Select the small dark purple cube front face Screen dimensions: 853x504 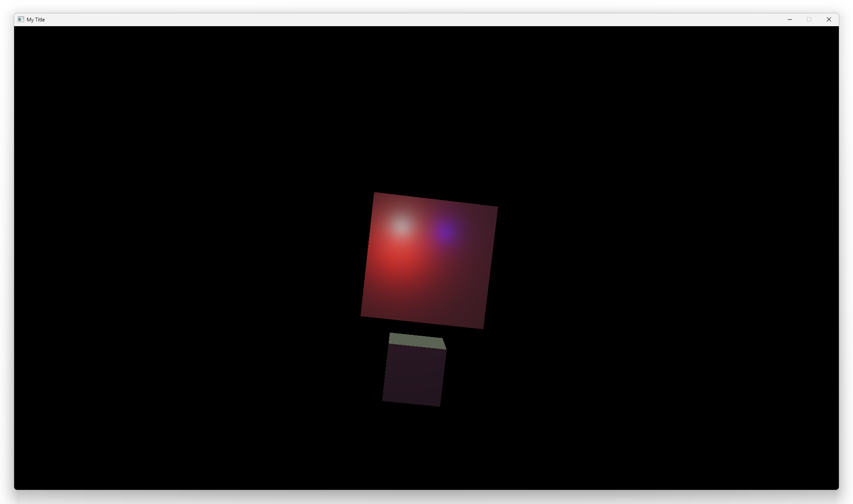click(x=414, y=375)
